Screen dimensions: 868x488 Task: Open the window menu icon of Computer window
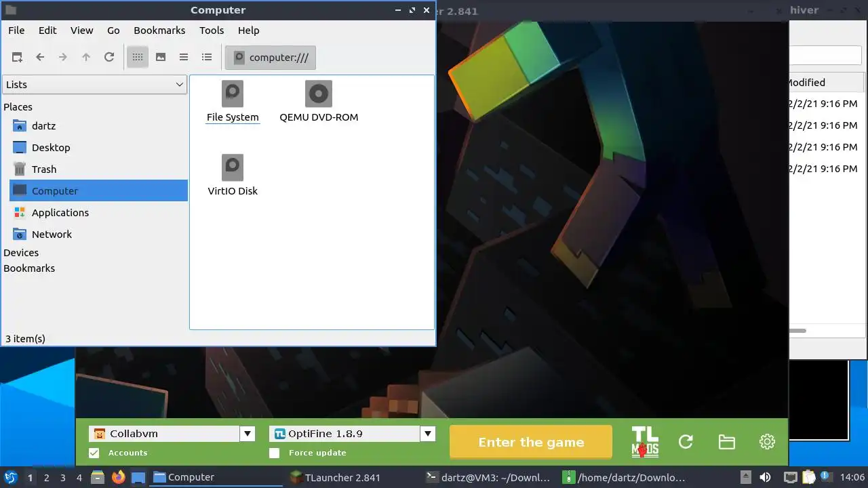pos(10,10)
